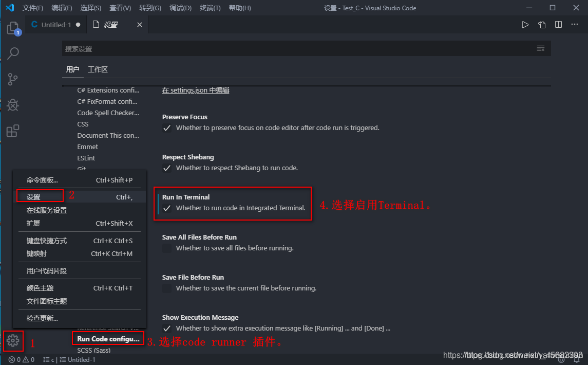The image size is (588, 365).
Task: Select Run Code configuration tree item
Action: [x=108, y=339]
